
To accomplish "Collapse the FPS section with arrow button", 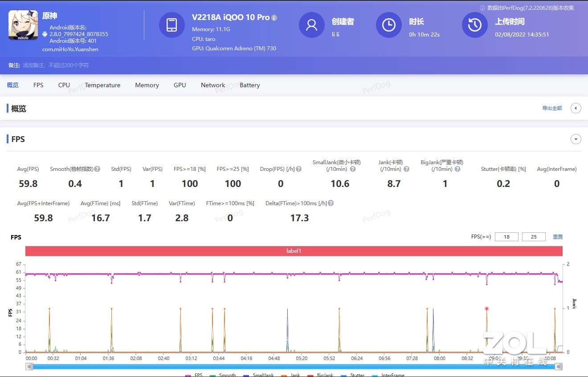I will pyautogui.click(x=576, y=139).
